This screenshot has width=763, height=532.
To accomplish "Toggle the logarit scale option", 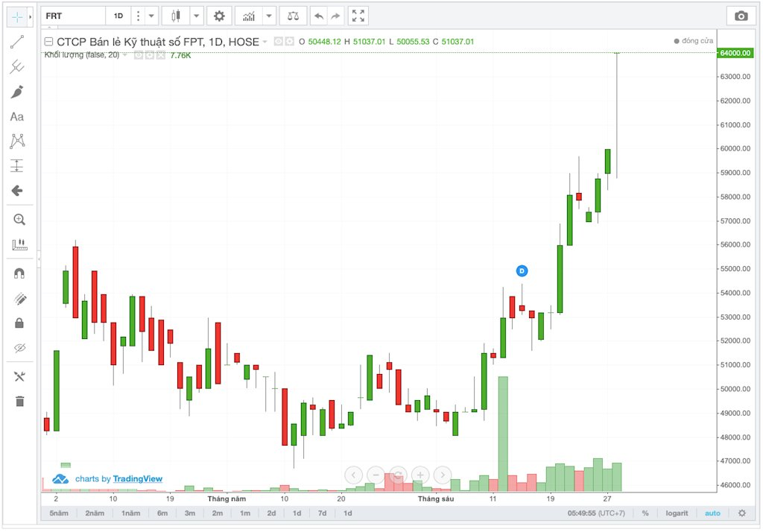I will pyautogui.click(x=676, y=513).
